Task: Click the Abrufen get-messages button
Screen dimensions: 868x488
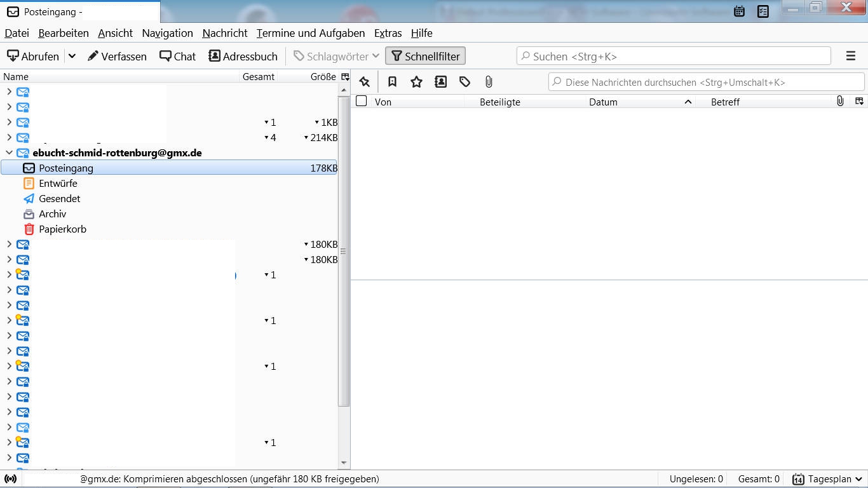Action: [x=32, y=56]
